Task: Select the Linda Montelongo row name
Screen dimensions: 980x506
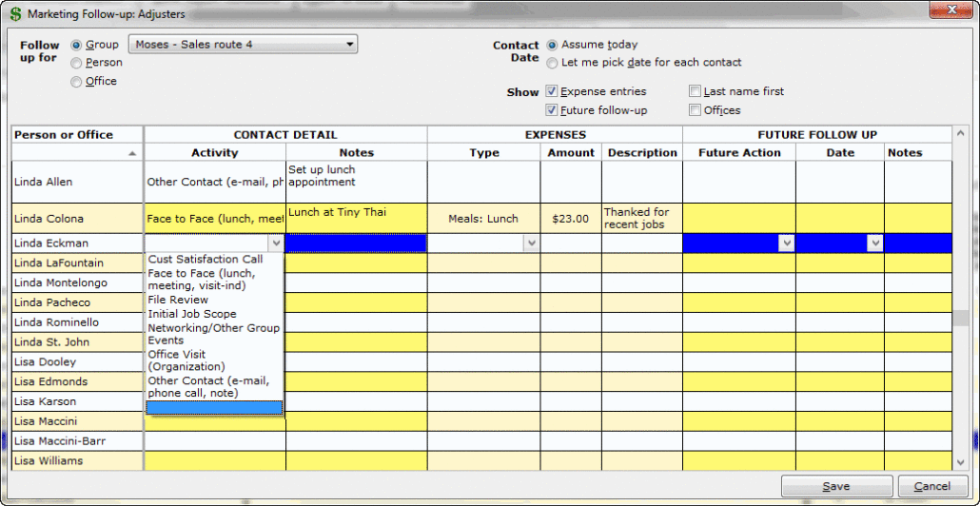Action: [x=61, y=282]
